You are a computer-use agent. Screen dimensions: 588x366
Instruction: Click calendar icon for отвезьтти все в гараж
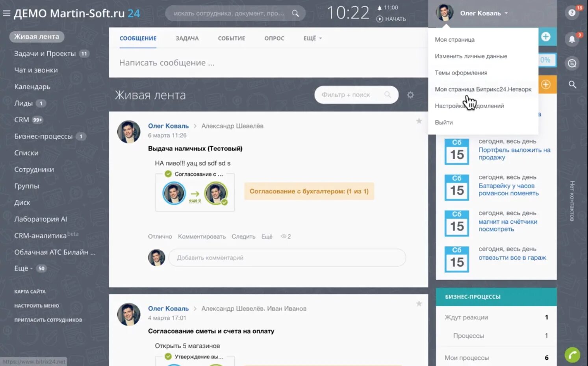click(457, 259)
